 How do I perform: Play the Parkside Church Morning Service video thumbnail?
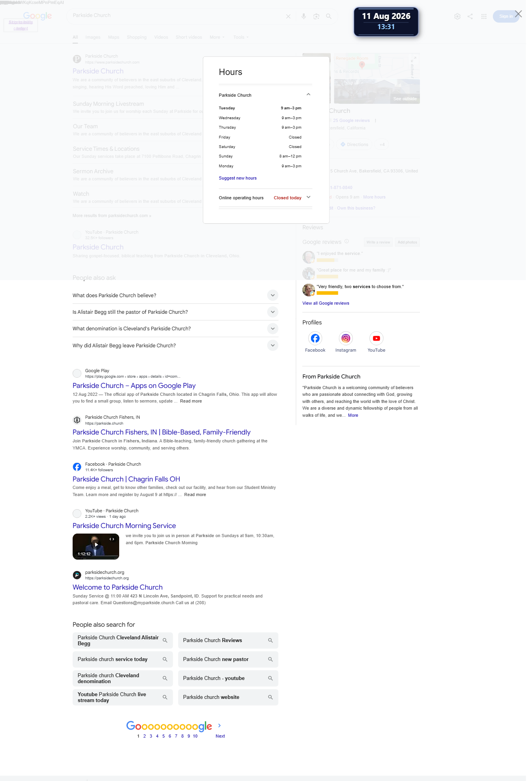point(96,547)
